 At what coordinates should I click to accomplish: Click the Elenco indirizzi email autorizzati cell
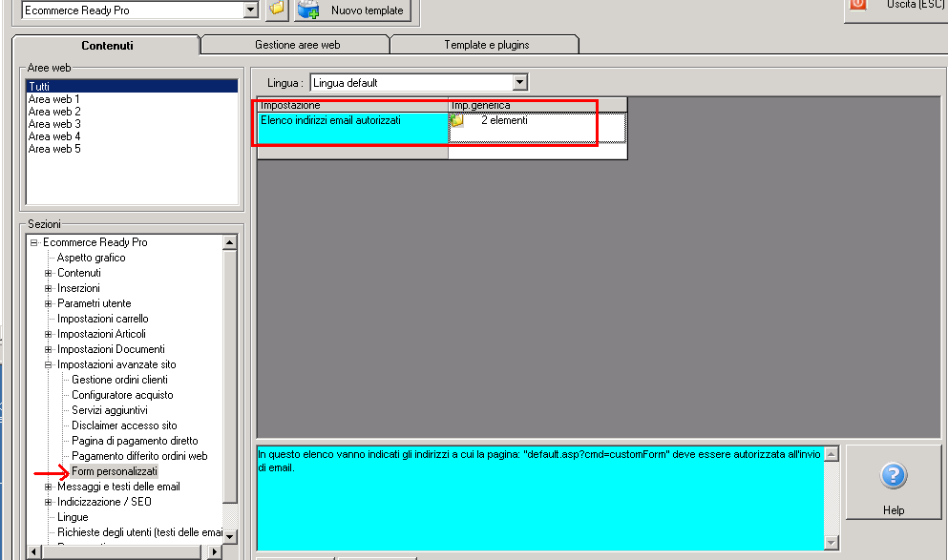coord(353,128)
